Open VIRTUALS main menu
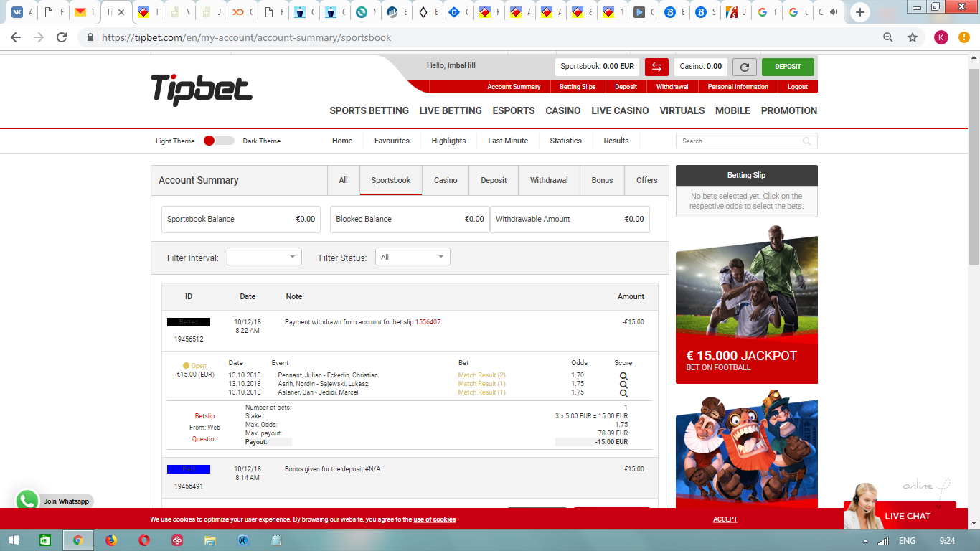This screenshot has height=551, width=980. click(682, 110)
